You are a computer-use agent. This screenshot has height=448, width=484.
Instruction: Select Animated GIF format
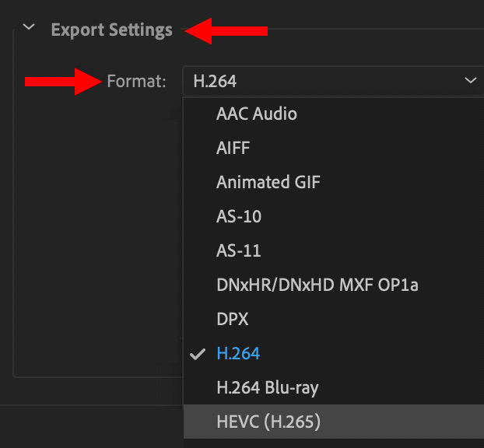[x=334, y=182]
